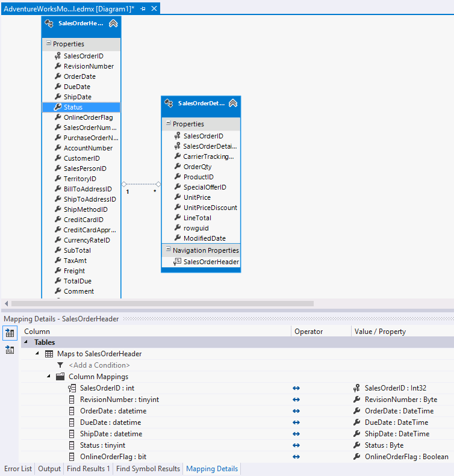Select UnitPriceDiscount property in SalesOrderDetail
The height and width of the screenshot is (476, 454).
(210, 208)
